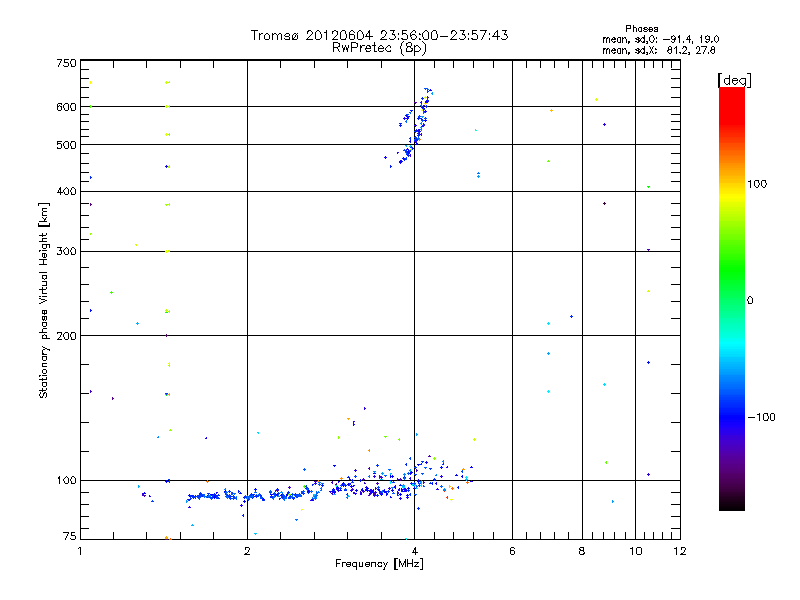Click the '[deg]' colorbar unit label

click(x=734, y=80)
